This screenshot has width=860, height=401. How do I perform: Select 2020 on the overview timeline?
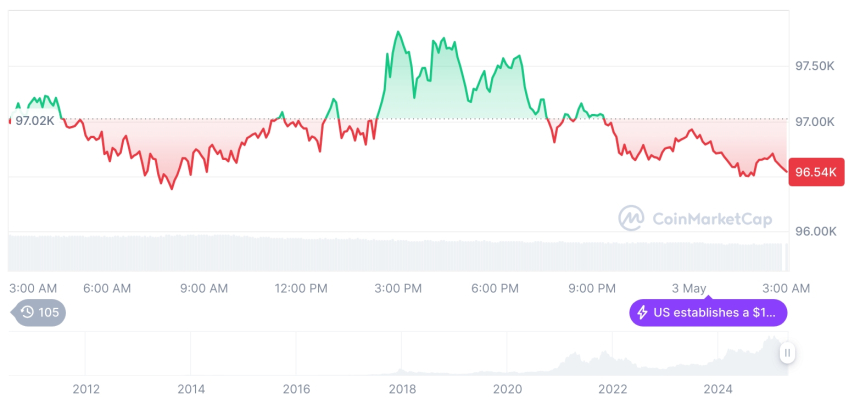click(507, 389)
